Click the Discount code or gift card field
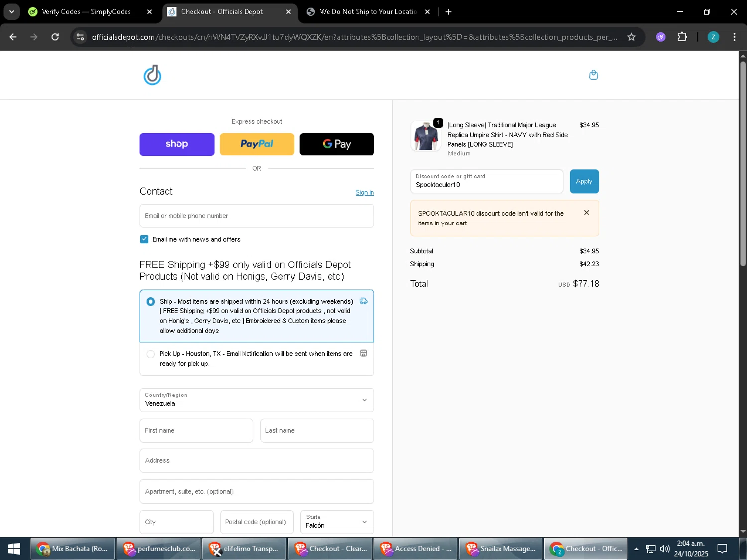 click(x=487, y=181)
